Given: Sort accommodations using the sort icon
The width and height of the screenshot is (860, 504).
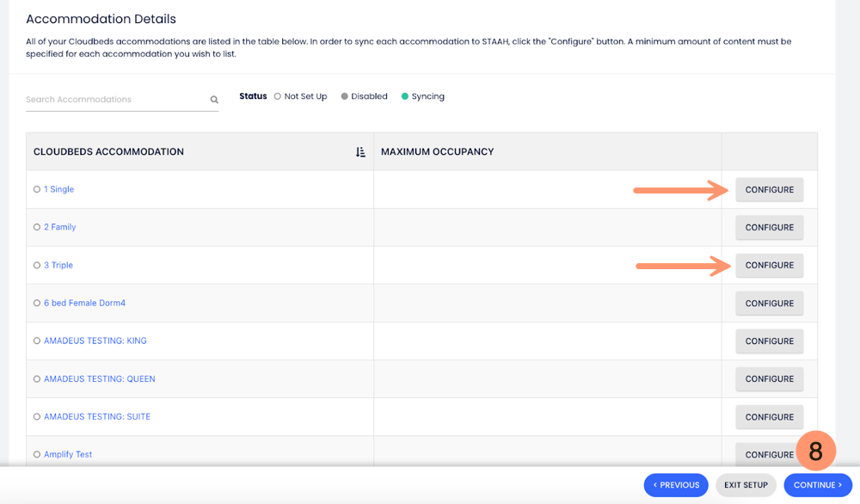Looking at the screenshot, I should [x=360, y=152].
